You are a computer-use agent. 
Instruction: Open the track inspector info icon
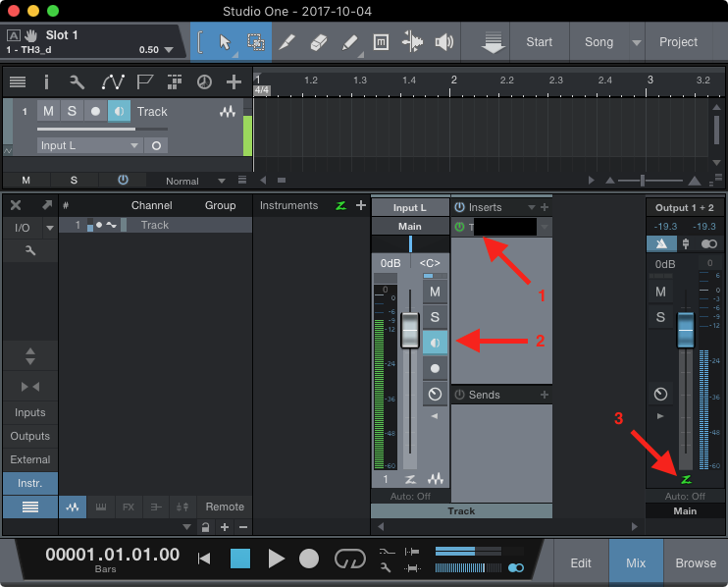[x=46, y=82]
